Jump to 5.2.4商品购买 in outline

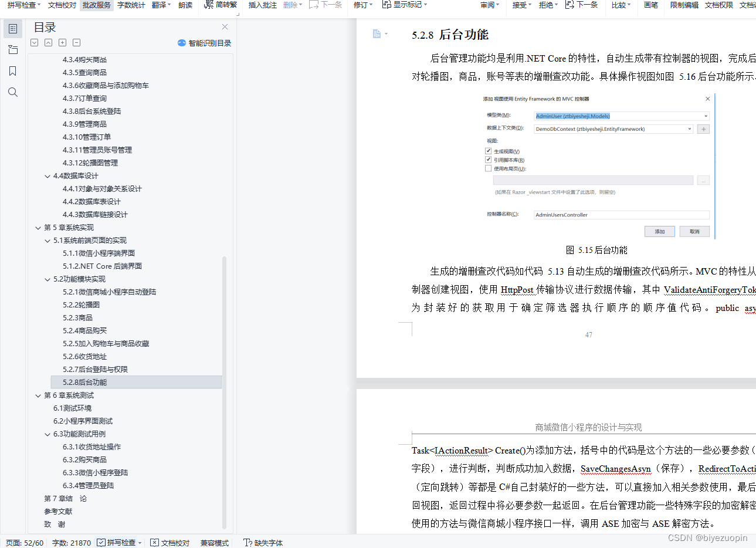pyautogui.click(x=84, y=331)
